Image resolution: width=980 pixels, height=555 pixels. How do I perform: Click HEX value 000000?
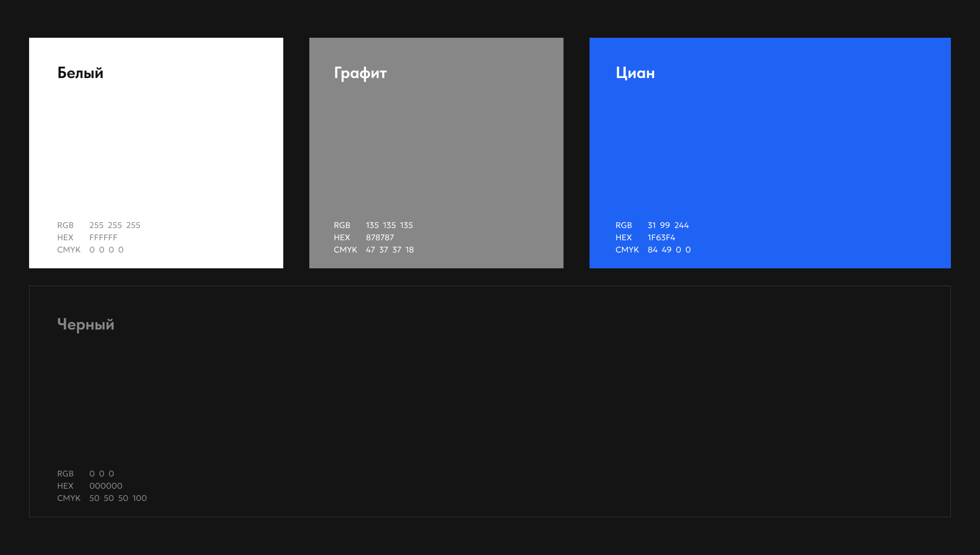coord(106,486)
